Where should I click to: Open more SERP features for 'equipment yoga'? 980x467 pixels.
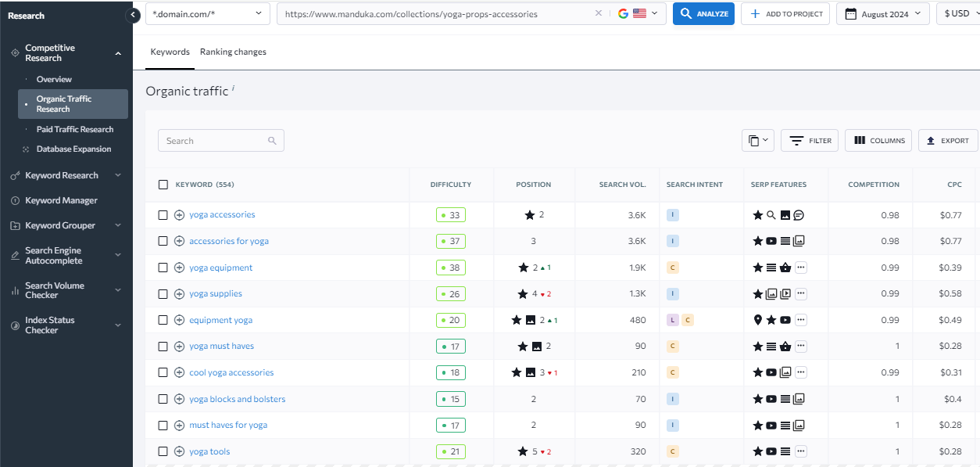coord(801,320)
